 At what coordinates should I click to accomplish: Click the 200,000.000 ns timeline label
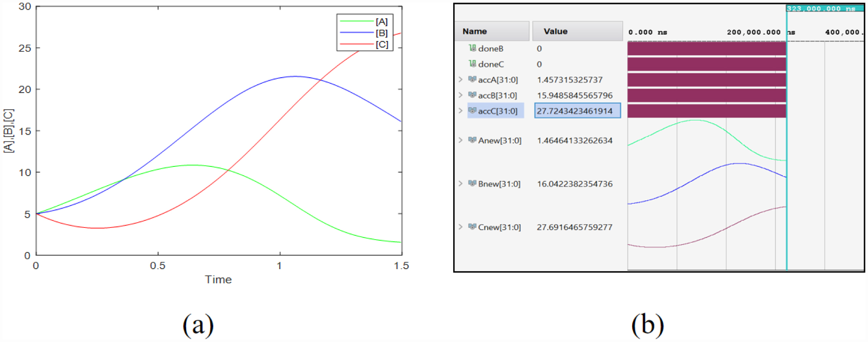tap(753, 32)
